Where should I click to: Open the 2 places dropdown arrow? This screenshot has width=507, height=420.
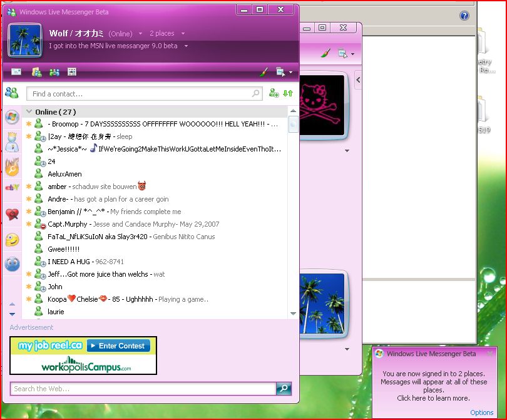point(183,33)
